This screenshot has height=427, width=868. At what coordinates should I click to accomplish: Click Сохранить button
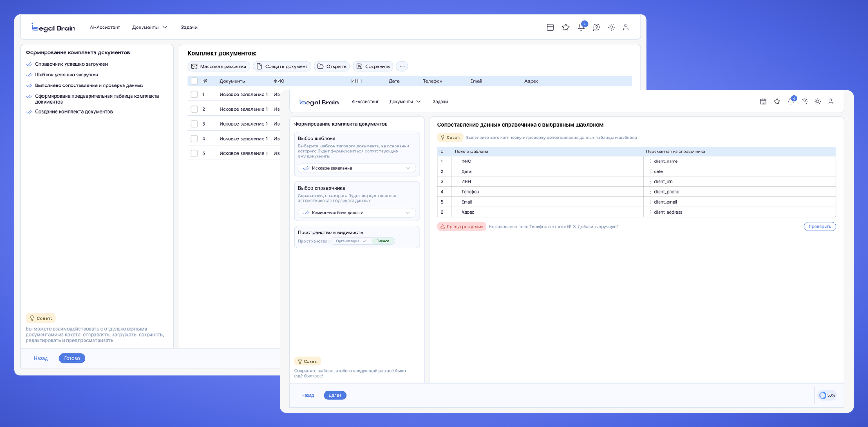tap(373, 66)
